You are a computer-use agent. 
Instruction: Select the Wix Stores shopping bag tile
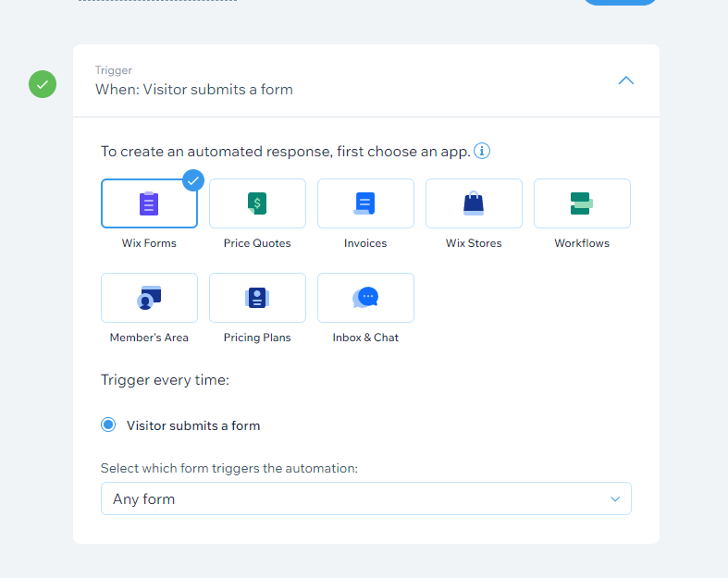pos(474,203)
